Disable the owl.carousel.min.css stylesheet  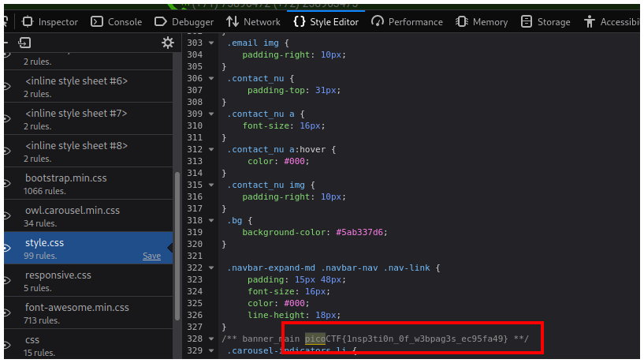click(x=6, y=216)
